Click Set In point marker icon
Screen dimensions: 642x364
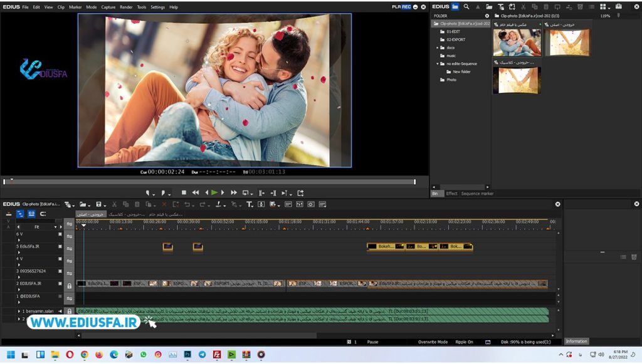click(147, 192)
